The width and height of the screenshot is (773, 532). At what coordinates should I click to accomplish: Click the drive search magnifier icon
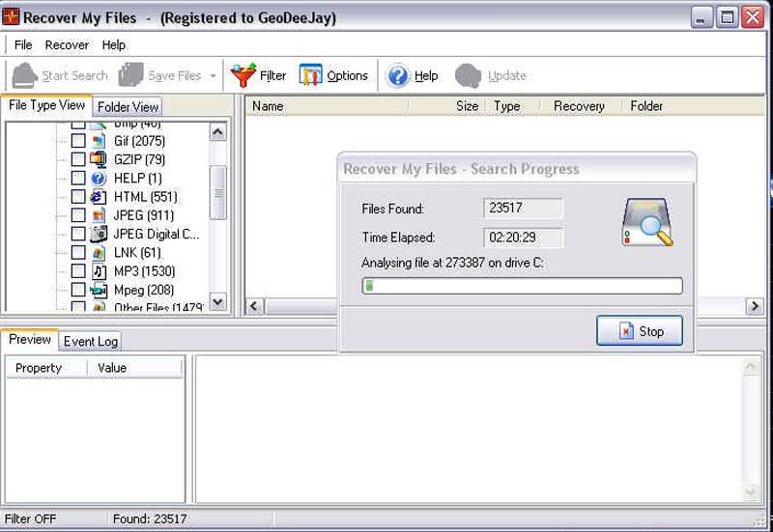coord(647,222)
